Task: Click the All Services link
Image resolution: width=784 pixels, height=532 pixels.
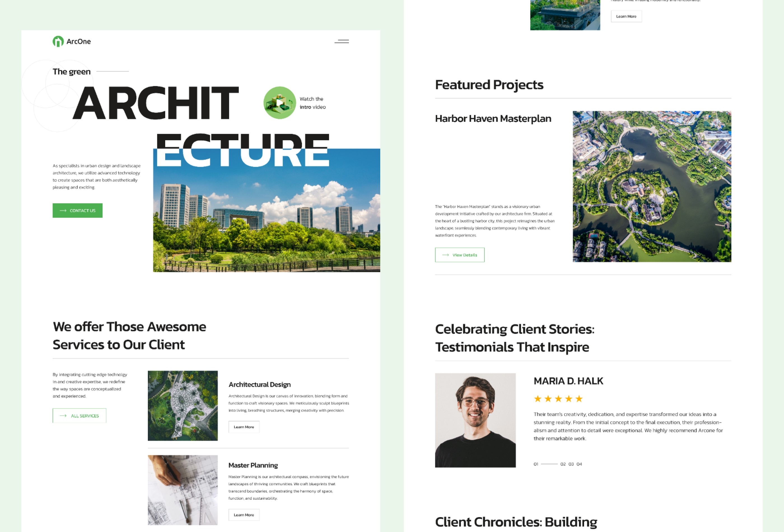Action: pyautogui.click(x=79, y=415)
